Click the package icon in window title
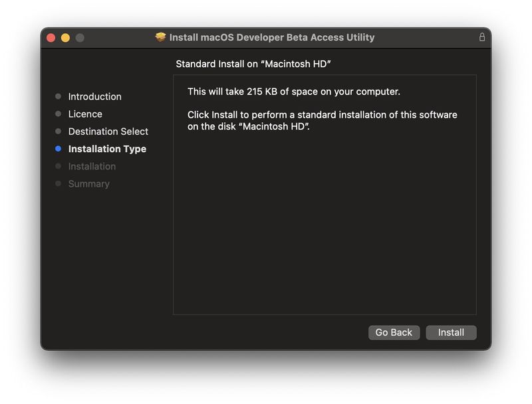 (x=160, y=37)
